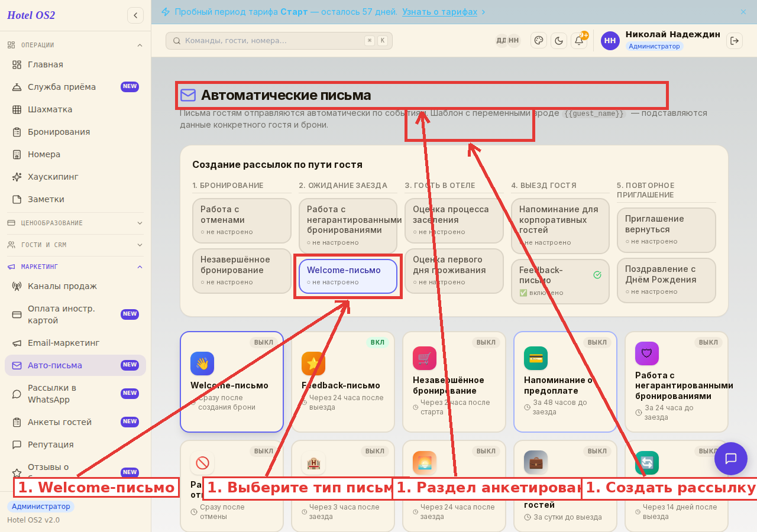The image size is (757, 532).
Task: Open Анкеты гостей in the sidebar
Action: 75,422
